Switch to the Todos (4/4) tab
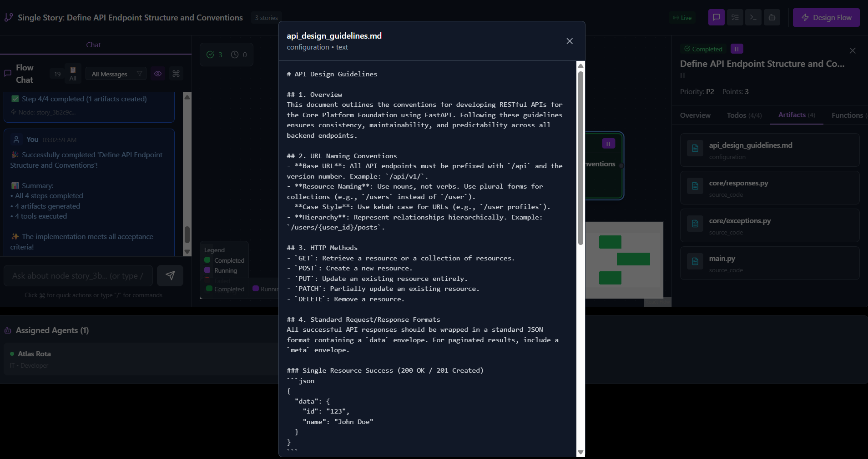Viewport: 868px width, 459px height. [744, 115]
